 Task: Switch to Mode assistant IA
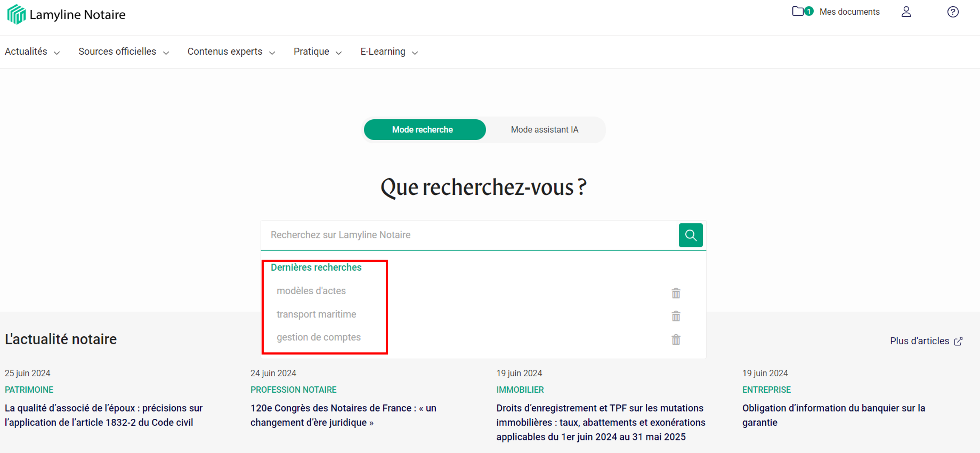point(544,130)
